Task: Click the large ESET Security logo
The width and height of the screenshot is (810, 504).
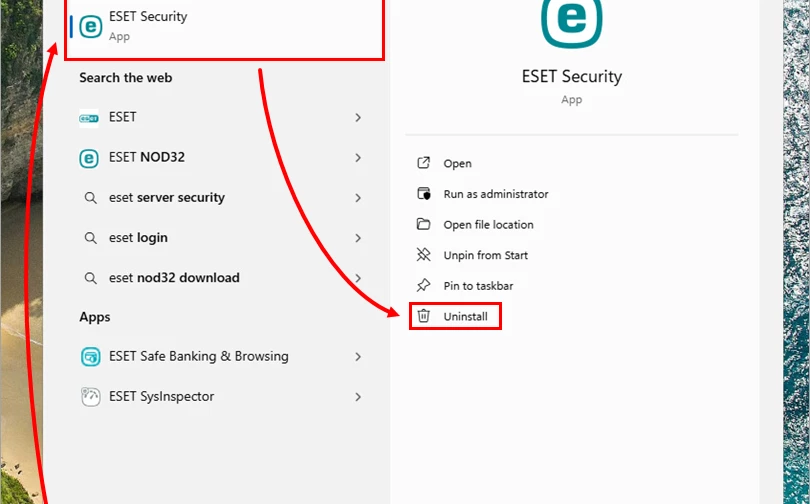Action: click(571, 22)
